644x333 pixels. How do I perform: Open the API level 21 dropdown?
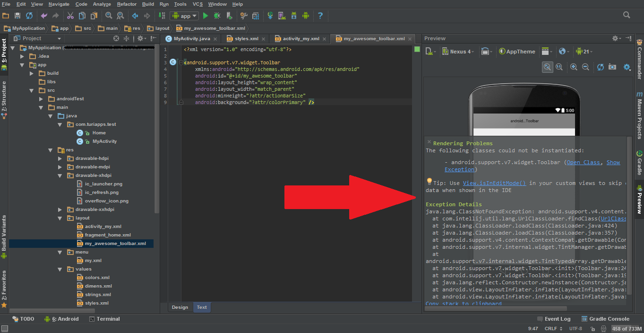coord(584,52)
